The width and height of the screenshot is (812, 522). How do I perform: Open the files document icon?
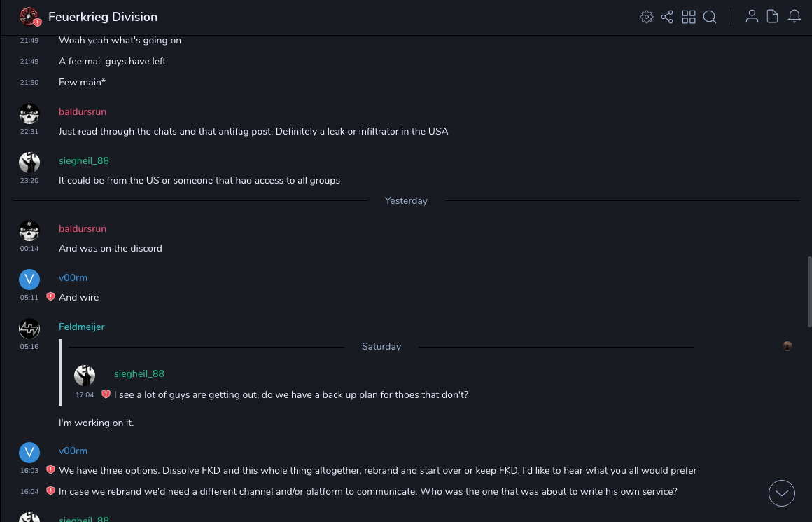773,17
